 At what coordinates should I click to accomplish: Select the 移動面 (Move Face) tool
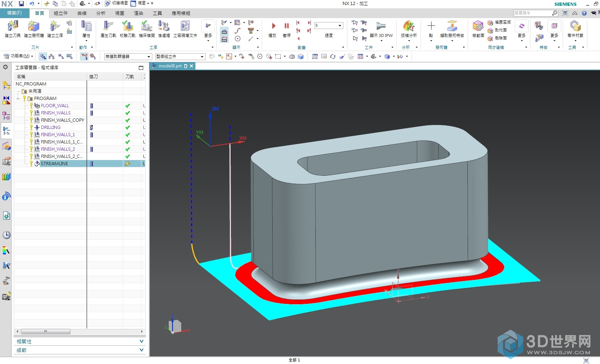click(x=478, y=27)
